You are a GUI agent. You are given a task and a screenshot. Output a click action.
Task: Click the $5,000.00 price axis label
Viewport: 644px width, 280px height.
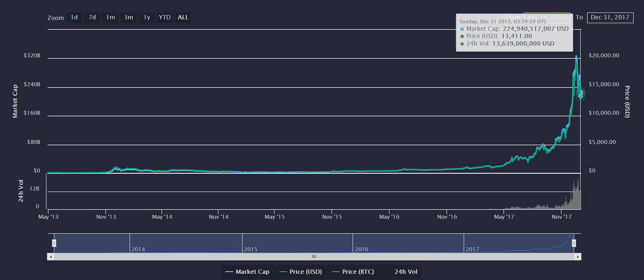[x=602, y=142]
